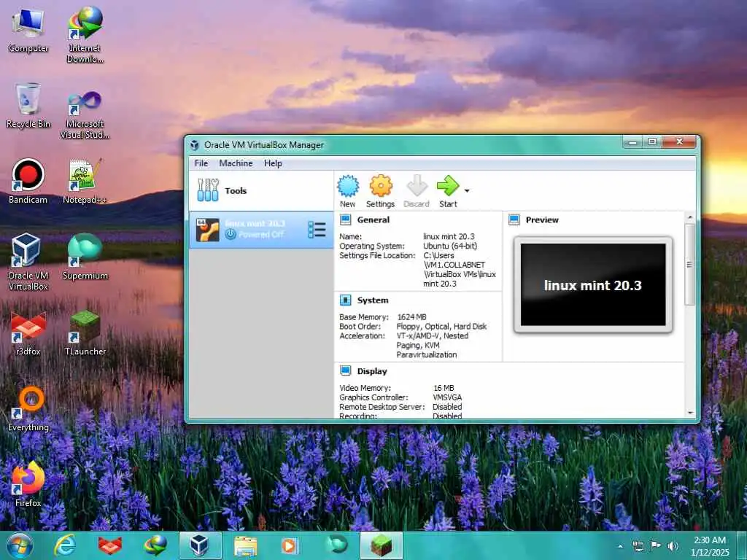Click the Display monitor icon
Screen dimensions: 747x560
click(x=345, y=371)
